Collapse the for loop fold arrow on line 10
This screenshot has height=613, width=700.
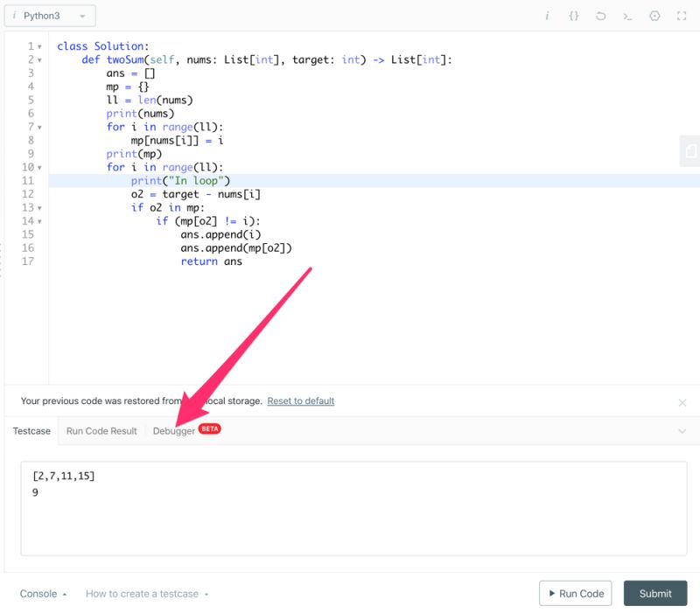[x=39, y=168]
